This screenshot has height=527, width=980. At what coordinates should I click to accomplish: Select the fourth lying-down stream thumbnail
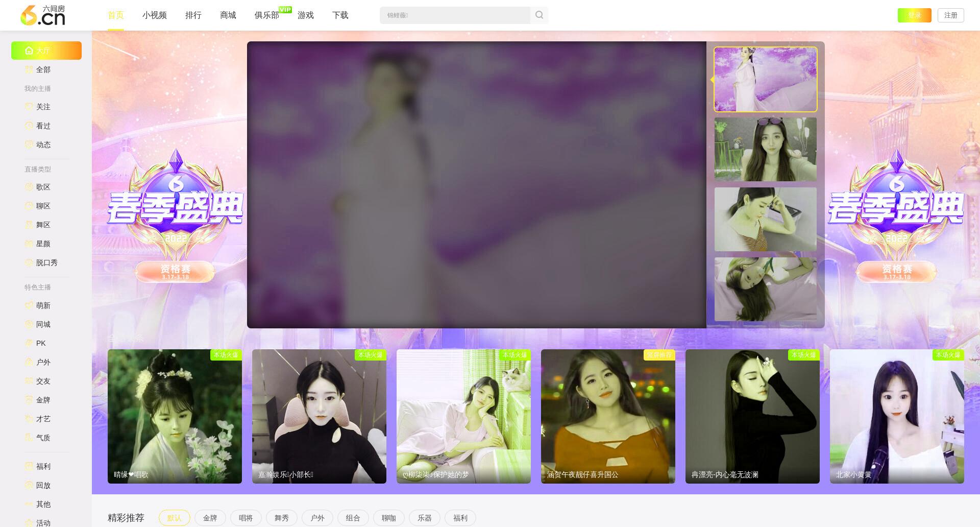coord(766,289)
